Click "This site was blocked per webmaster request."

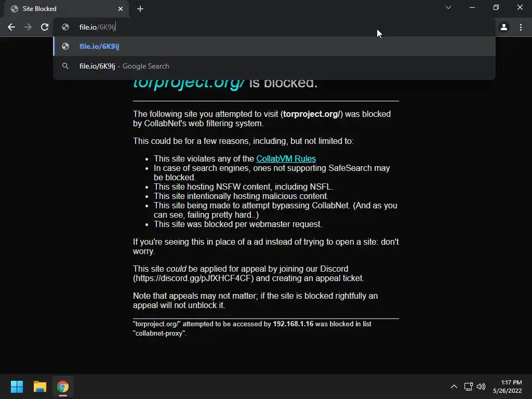click(x=238, y=224)
